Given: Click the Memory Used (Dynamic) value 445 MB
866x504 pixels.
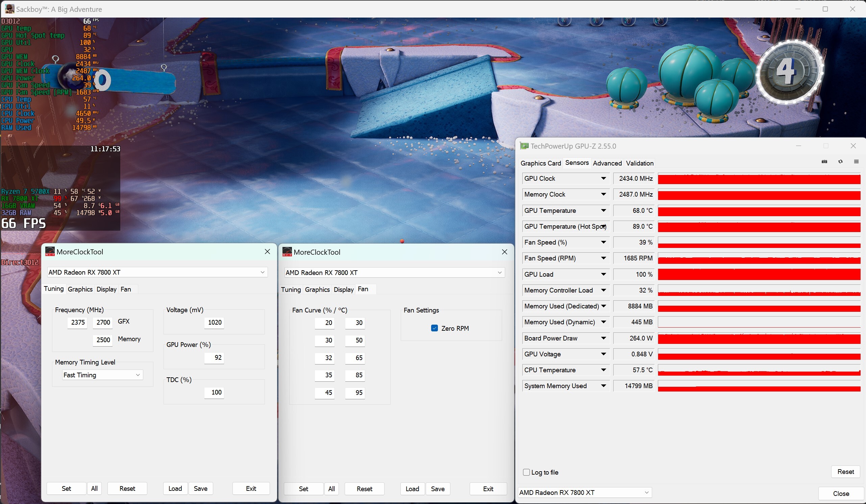Looking at the screenshot, I should [x=634, y=322].
